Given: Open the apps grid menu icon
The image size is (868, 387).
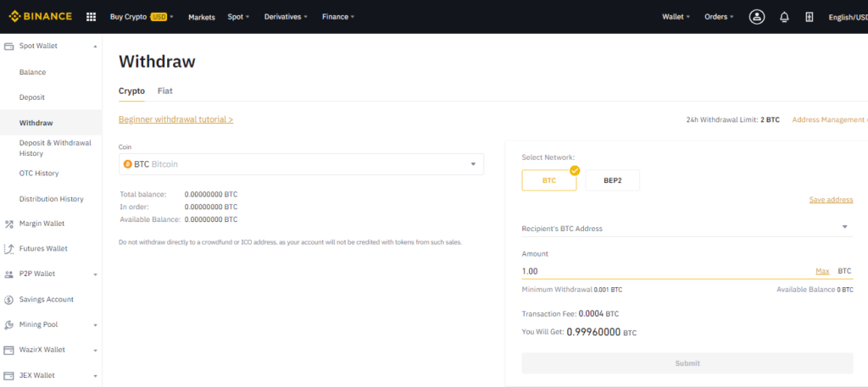Looking at the screenshot, I should click(x=92, y=17).
